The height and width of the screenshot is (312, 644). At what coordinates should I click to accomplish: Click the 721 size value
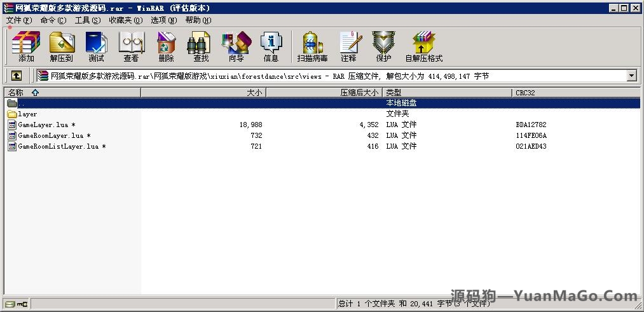(x=257, y=146)
